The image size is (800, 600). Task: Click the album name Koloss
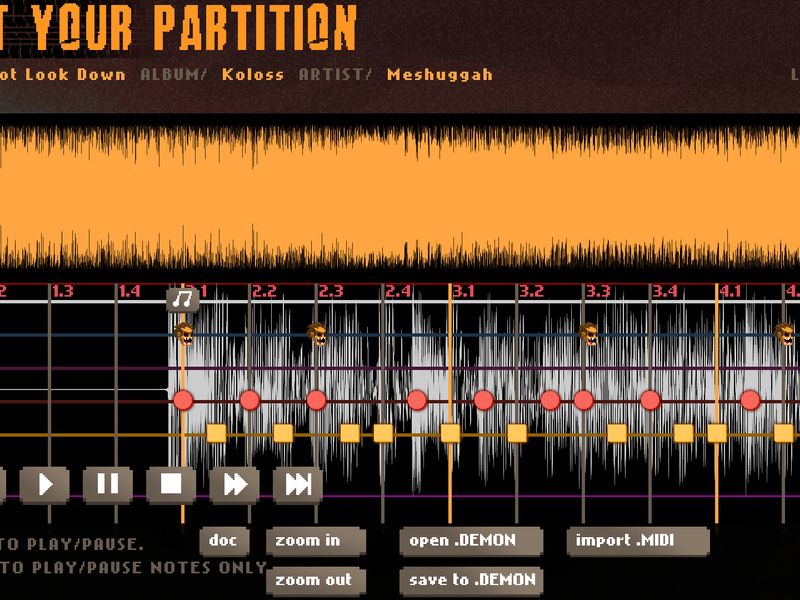point(253,74)
